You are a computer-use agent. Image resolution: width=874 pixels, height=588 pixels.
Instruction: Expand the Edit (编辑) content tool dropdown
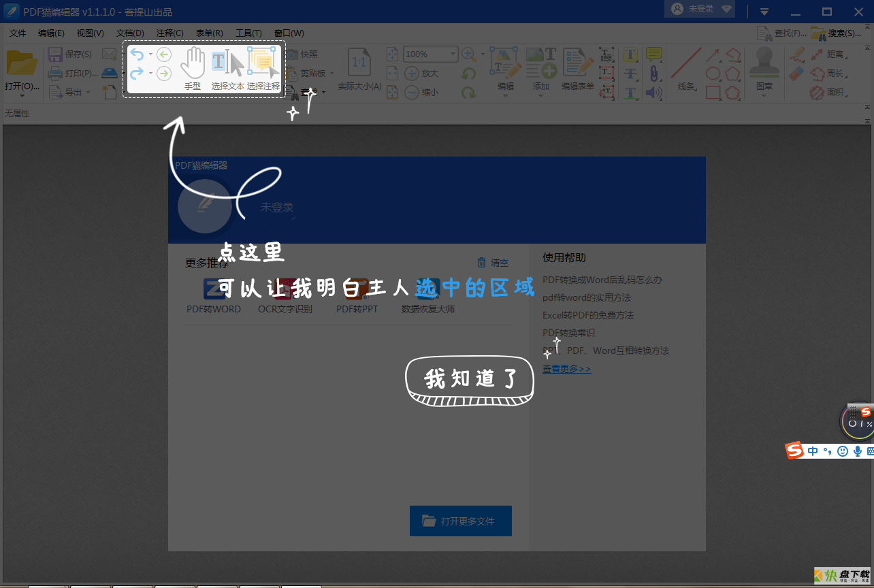pos(506,96)
